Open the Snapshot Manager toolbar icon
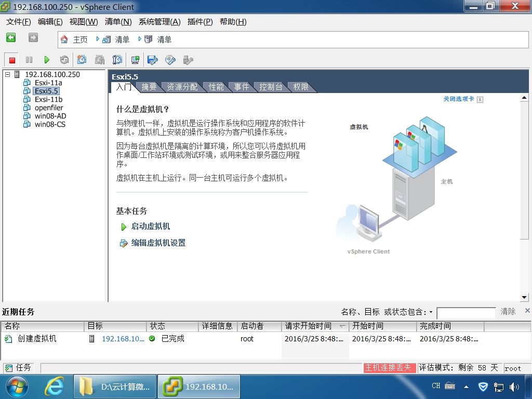 coord(117,60)
